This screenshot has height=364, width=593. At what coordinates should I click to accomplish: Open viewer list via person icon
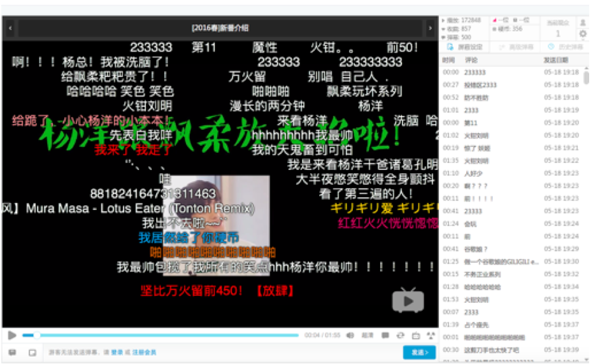pos(583,23)
